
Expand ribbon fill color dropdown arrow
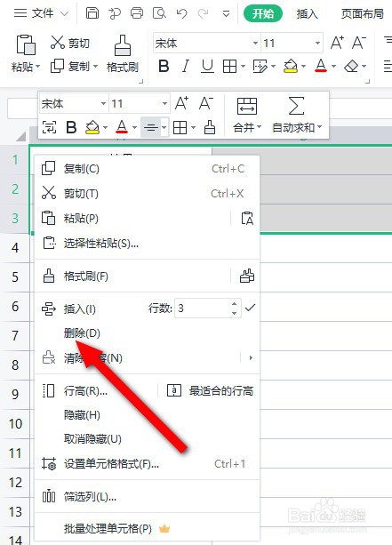(x=304, y=66)
